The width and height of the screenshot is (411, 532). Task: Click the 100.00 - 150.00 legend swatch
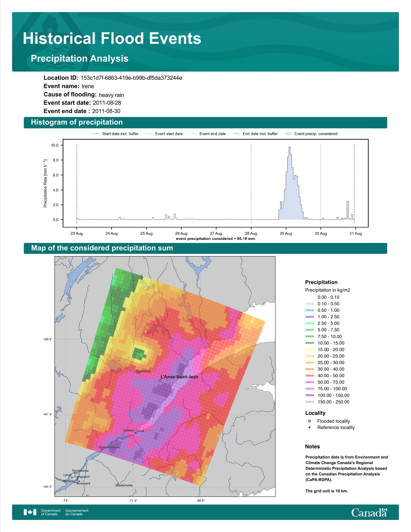(309, 396)
